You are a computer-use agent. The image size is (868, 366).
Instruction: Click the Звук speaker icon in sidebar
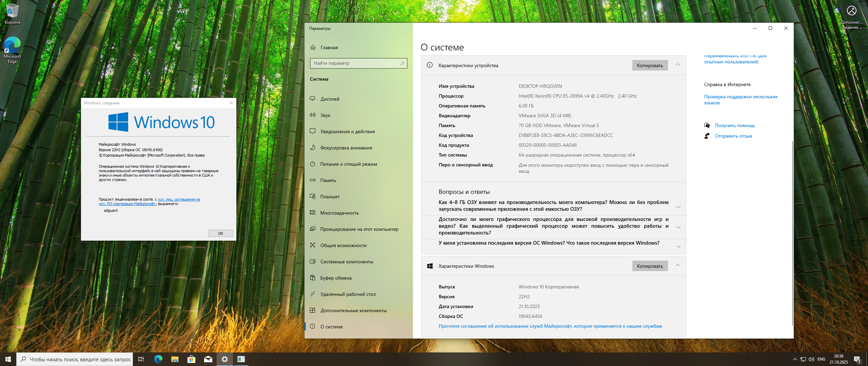tap(313, 115)
